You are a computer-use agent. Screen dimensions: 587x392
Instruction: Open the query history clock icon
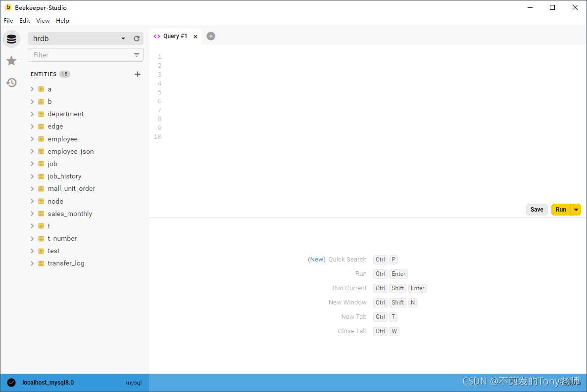click(x=11, y=83)
